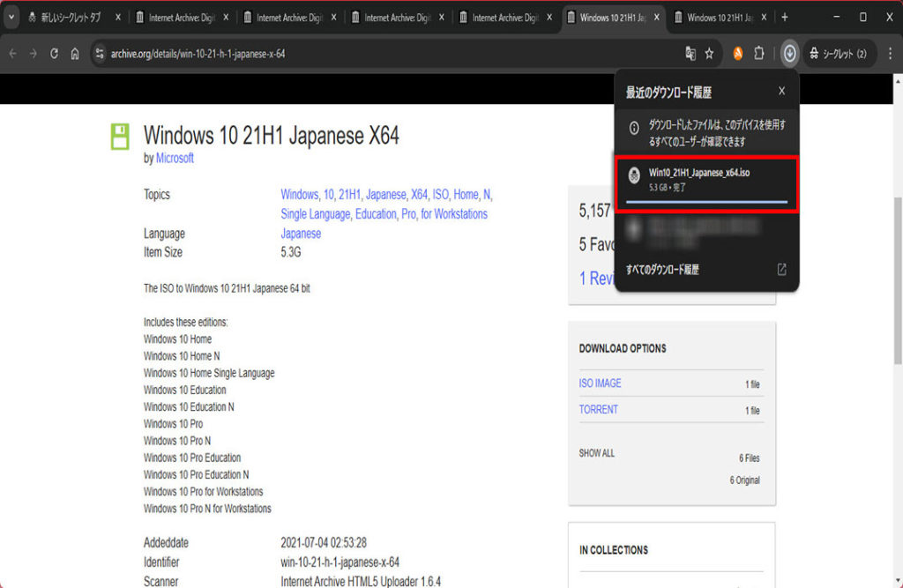Expand SHOW ALL download files
Viewport: 903px width, 588px height.
click(x=597, y=453)
